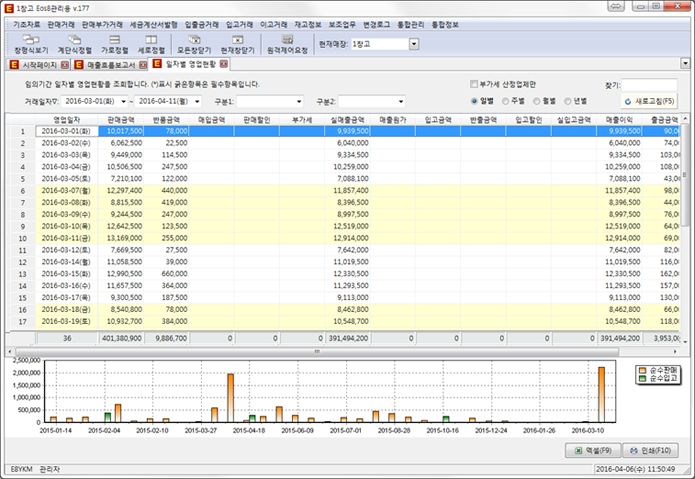Click in the 찾기 search input field
This screenshot has width=695, height=479.
[x=649, y=85]
